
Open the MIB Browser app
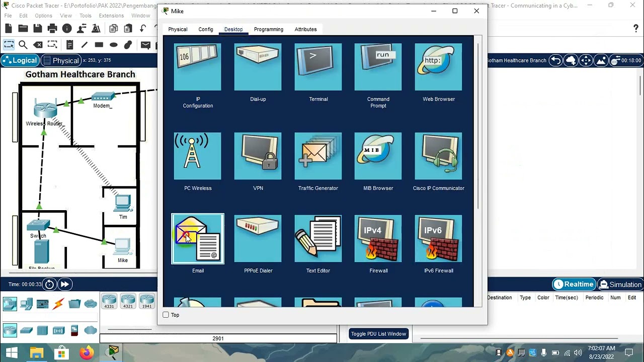click(378, 156)
